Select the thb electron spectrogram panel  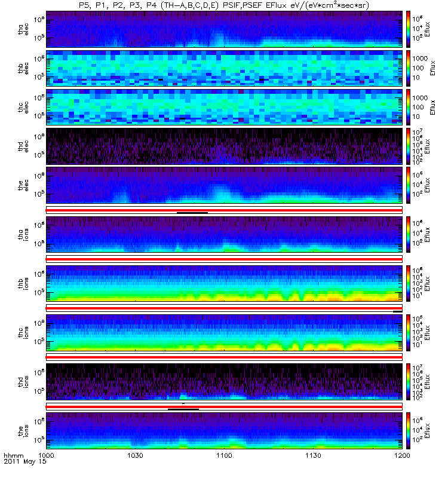point(225,68)
